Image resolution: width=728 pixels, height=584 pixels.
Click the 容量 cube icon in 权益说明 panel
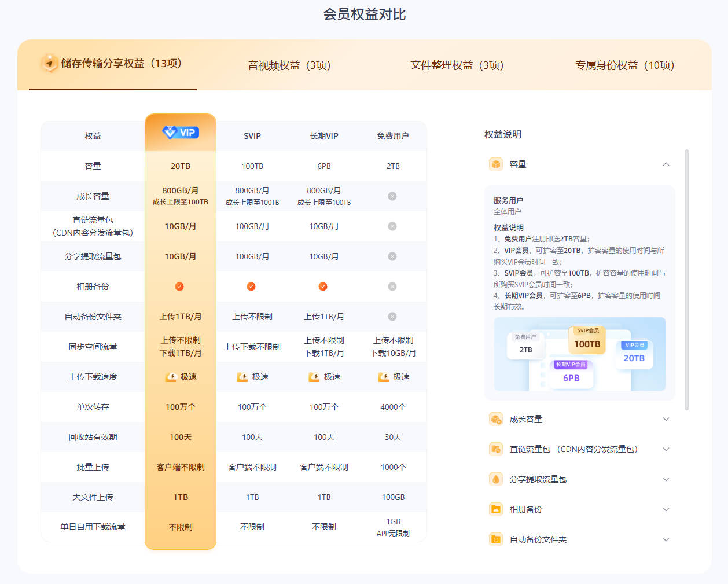point(496,164)
